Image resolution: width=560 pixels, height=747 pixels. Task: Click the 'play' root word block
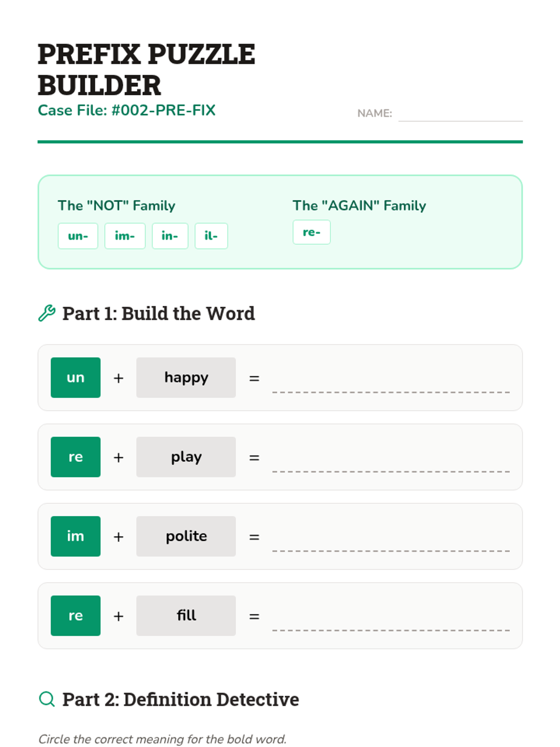[186, 457]
